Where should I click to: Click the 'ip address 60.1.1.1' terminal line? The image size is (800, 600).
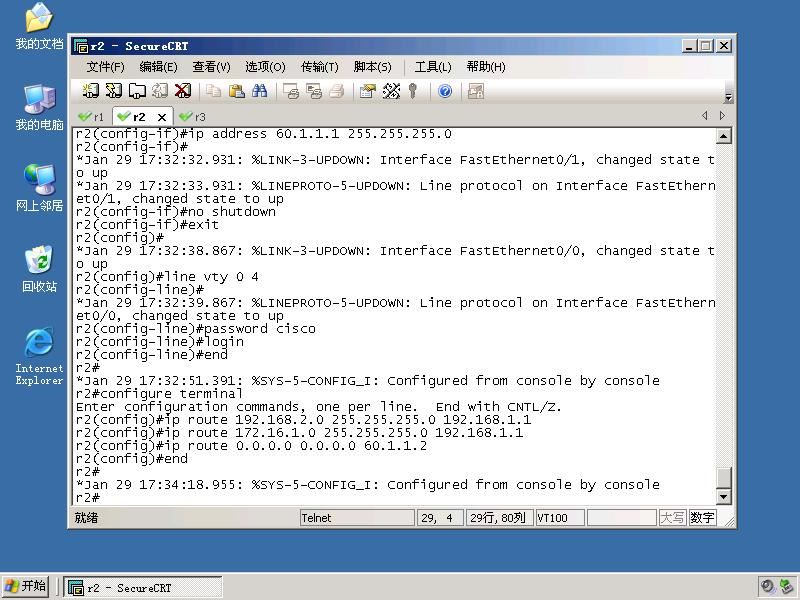pyautogui.click(x=264, y=134)
